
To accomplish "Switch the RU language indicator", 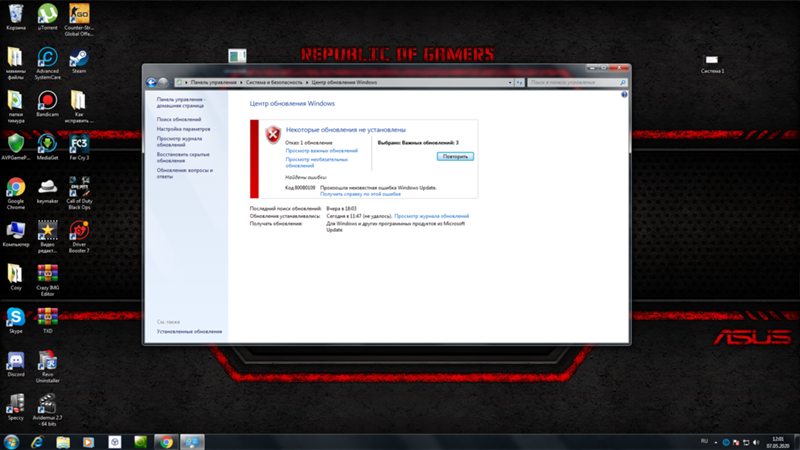I will 704,441.
